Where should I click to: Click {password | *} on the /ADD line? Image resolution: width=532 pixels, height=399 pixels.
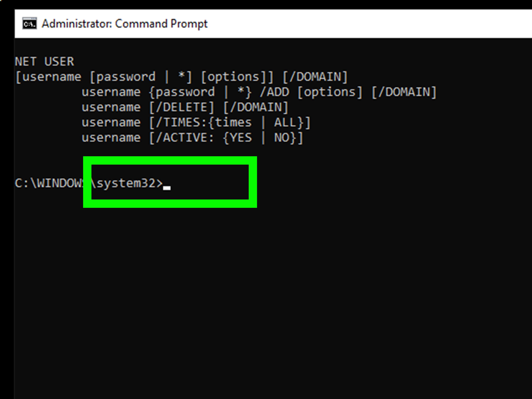(200, 92)
